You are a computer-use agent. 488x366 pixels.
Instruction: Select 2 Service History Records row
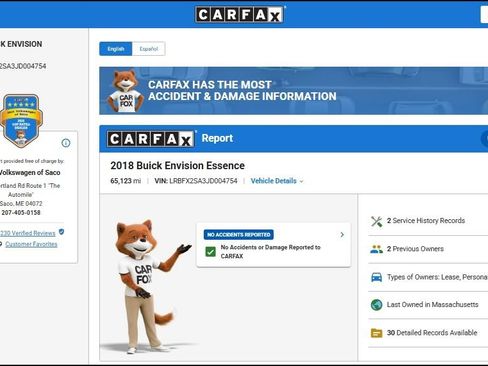coord(428,221)
